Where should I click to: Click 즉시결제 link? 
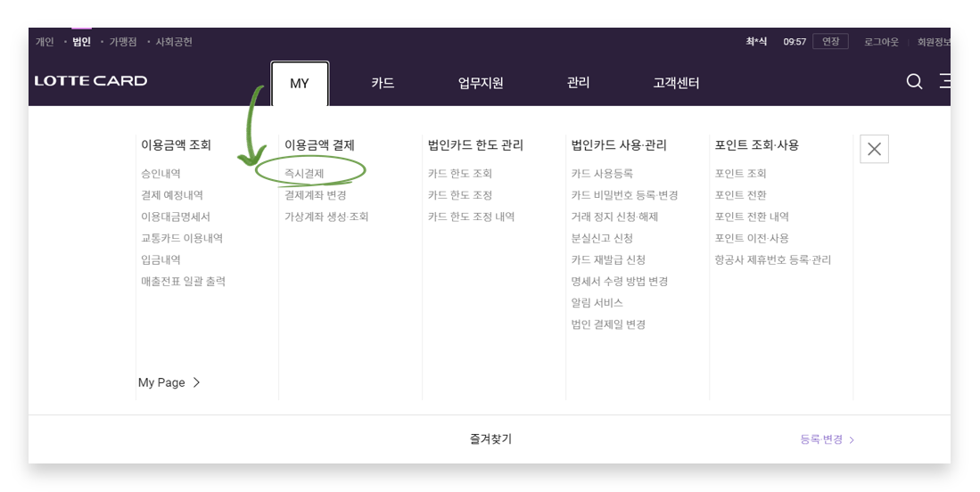click(x=304, y=174)
